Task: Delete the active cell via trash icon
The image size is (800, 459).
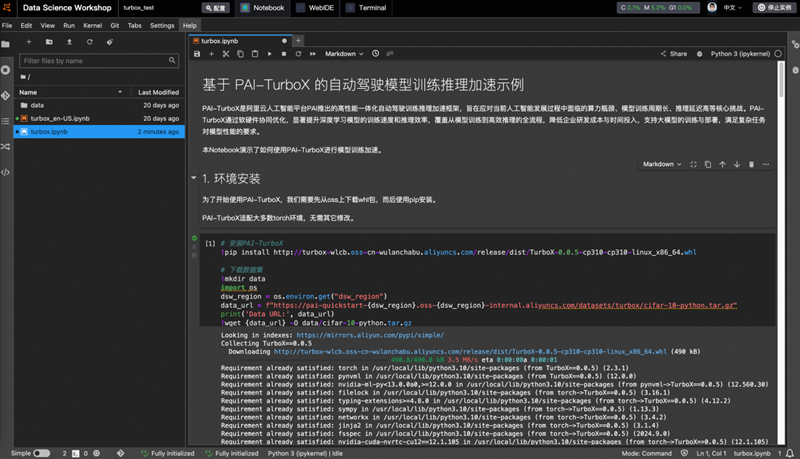Action: pos(751,164)
